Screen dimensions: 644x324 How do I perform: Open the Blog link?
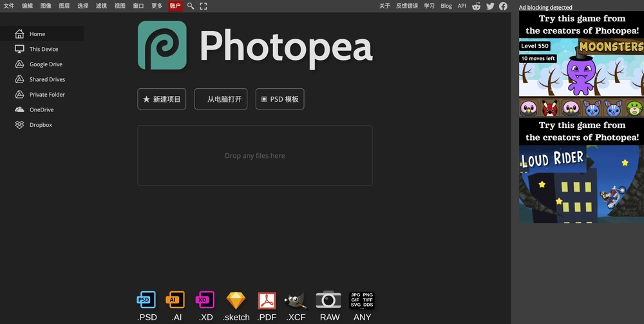coord(446,6)
